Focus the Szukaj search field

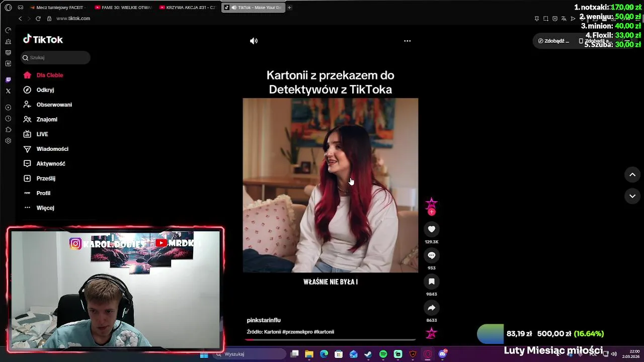55,57
